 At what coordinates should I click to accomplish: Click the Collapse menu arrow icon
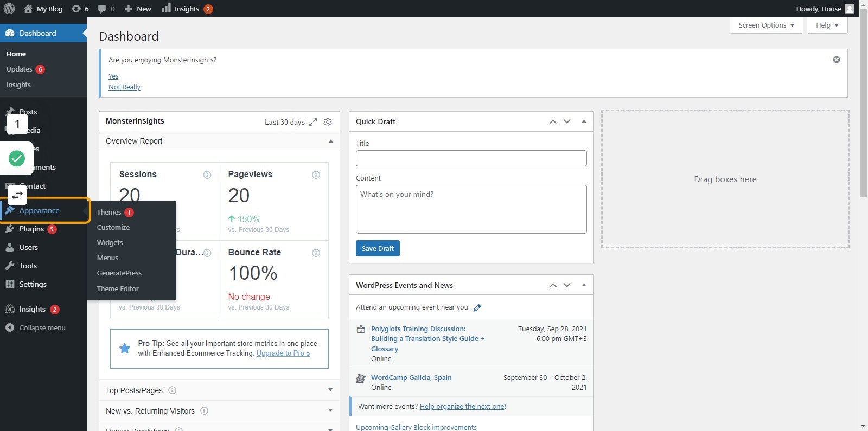[10, 327]
